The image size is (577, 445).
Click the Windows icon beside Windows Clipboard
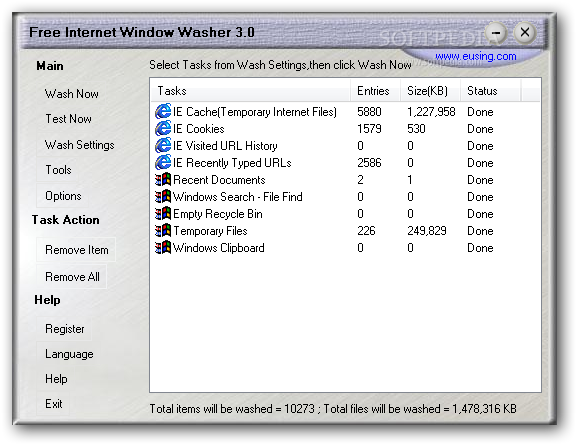(163, 247)
